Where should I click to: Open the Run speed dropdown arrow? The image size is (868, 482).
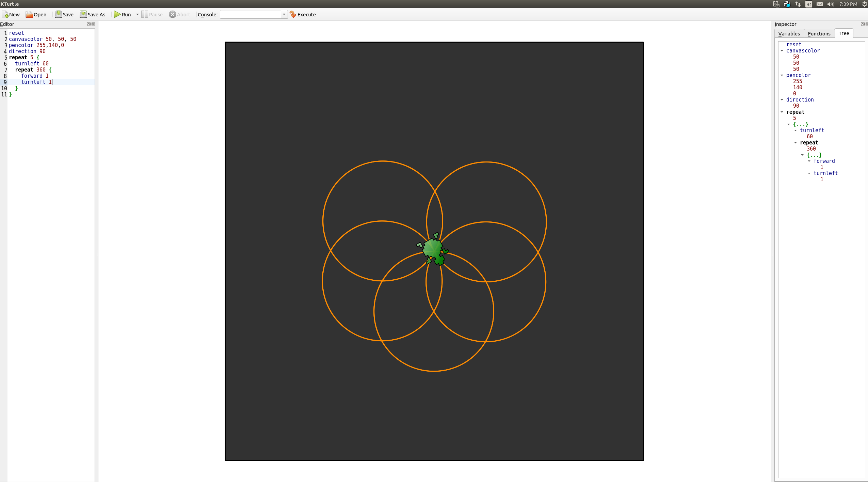[x=138, y=15]
